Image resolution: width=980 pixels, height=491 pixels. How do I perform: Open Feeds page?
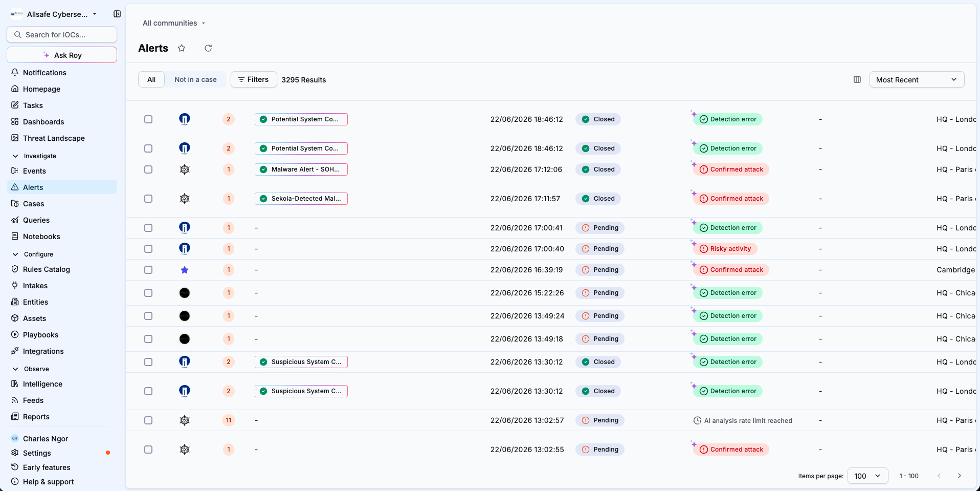click(61, 400)
